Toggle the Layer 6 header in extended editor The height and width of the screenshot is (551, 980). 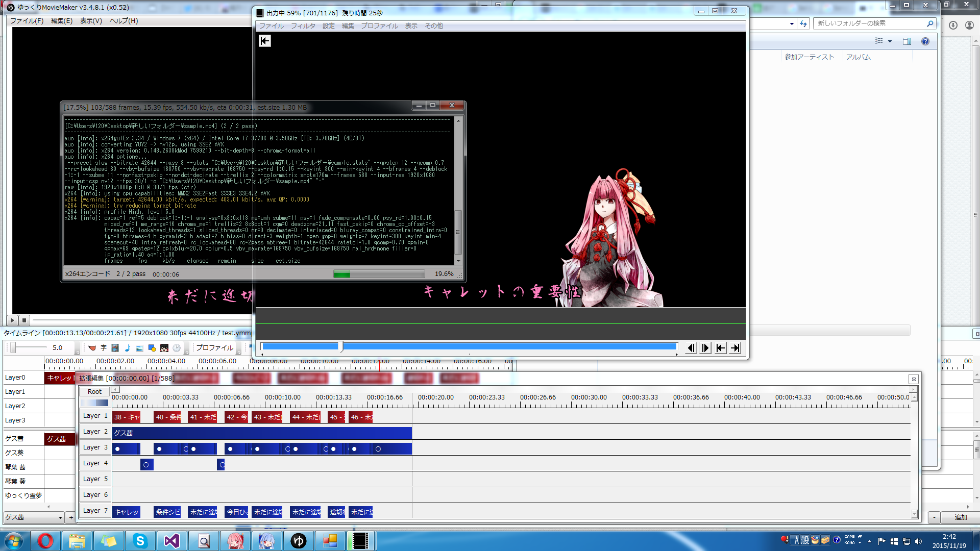[95, 495]
